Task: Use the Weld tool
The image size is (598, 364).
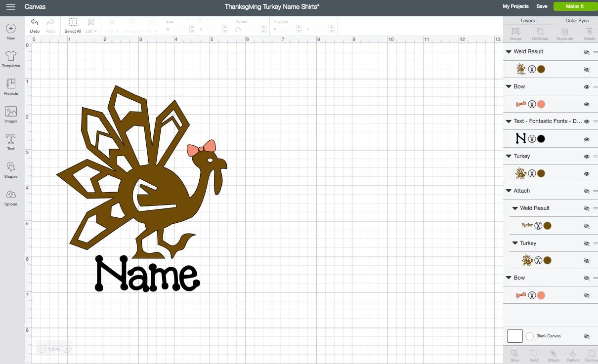Action: (534, 356)
